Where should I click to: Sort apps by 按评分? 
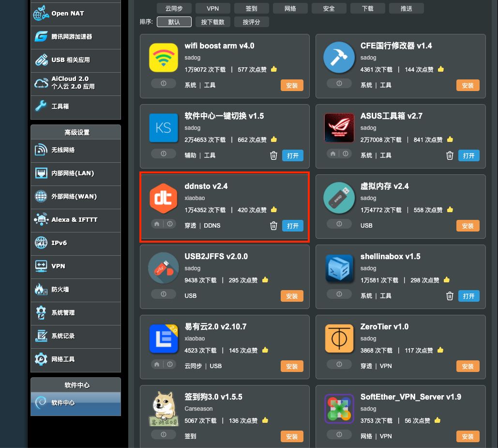coord(252,22)
